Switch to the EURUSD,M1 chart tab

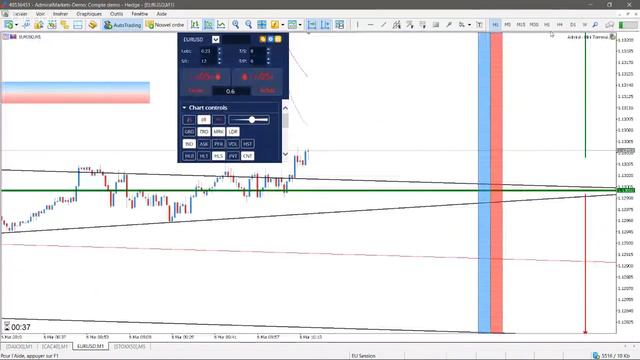click(91, 346)
